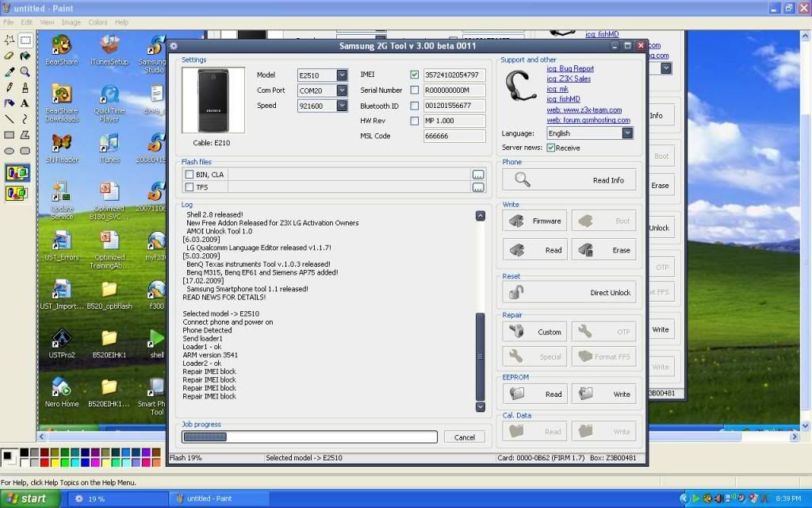Choose the straight Line tool
Viewport: 812px width, 508px height.
point(10,119)
